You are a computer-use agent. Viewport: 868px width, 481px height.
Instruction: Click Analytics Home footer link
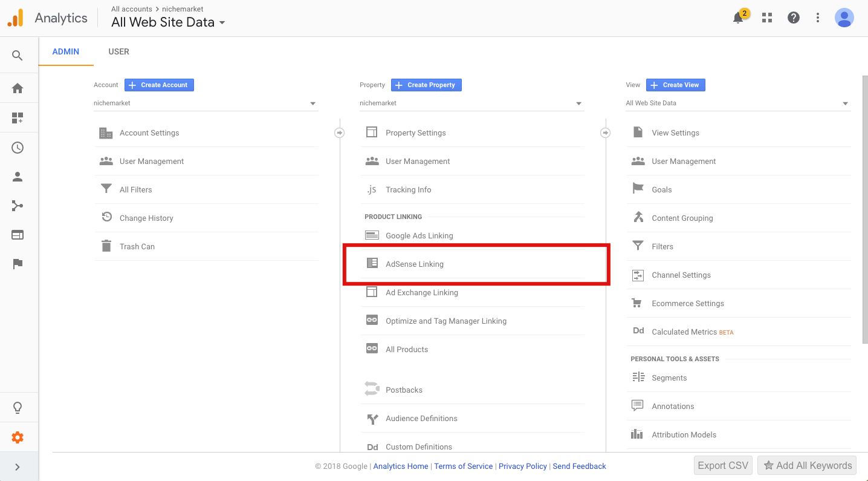click(401, 466)
